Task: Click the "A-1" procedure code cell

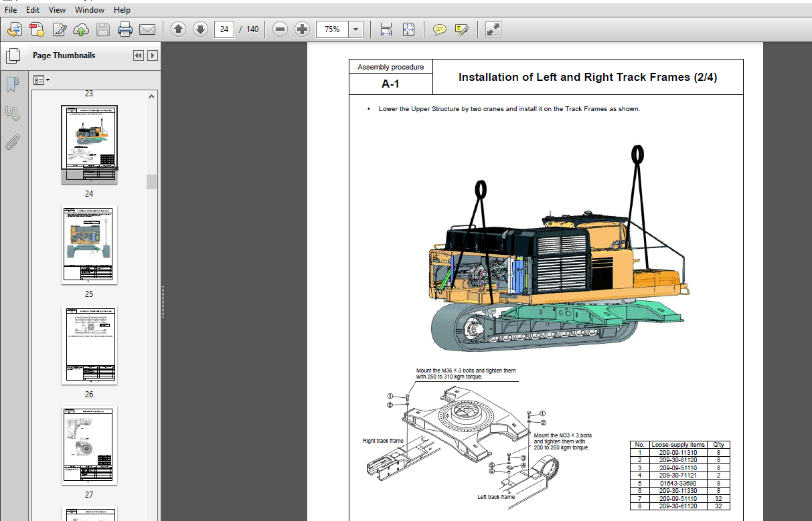Action: click(x=391, y=84)
